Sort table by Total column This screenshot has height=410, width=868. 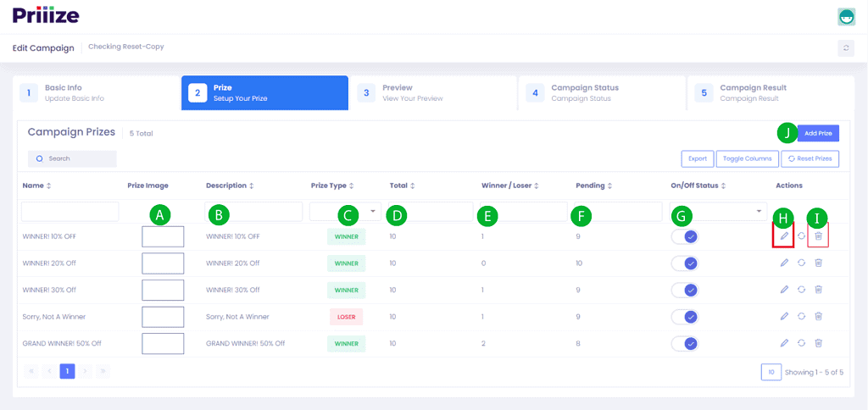[403, 186]
